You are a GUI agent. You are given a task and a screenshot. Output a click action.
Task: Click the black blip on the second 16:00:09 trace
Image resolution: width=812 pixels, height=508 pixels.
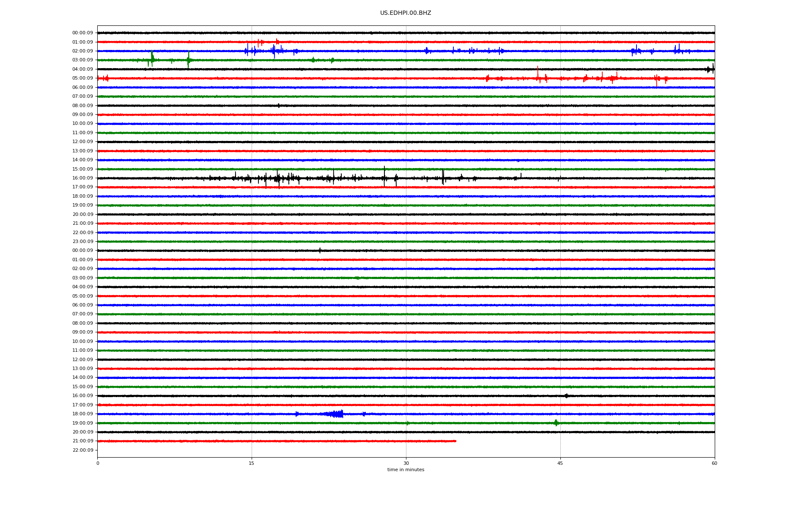click(x=566, y=396)
